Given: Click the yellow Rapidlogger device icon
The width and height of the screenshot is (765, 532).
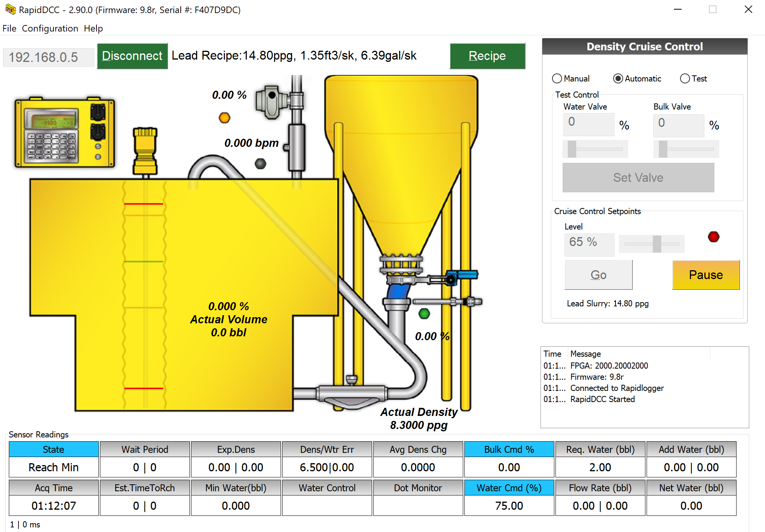Looking at the screenshot, I should [x=65, y=132].
